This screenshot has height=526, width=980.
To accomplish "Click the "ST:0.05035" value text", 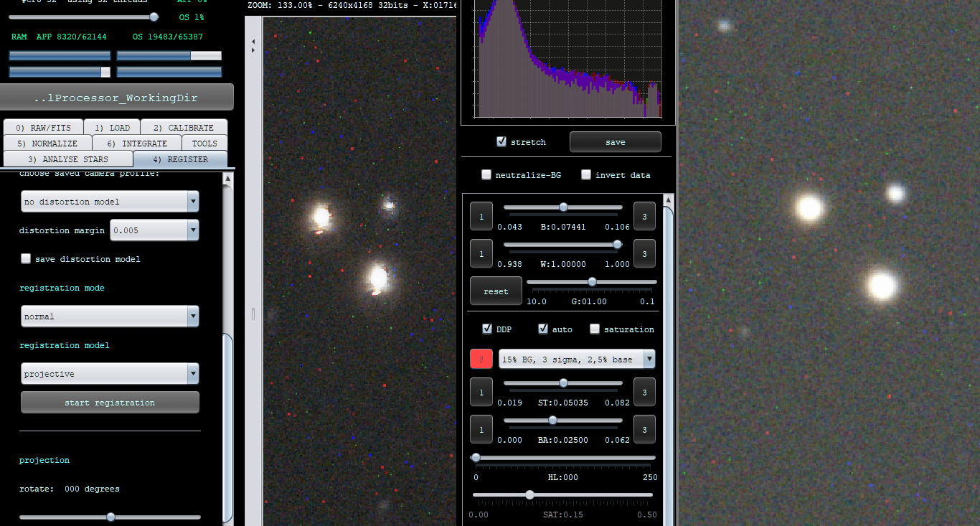I will tap(563, 403).
